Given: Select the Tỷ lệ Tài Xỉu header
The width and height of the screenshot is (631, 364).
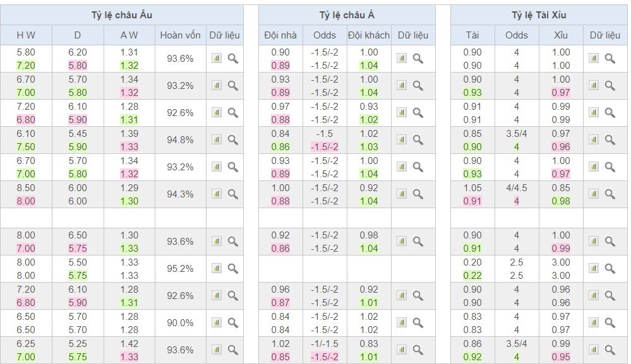Looking at the screenshot, I should click(x=539, y=15).
